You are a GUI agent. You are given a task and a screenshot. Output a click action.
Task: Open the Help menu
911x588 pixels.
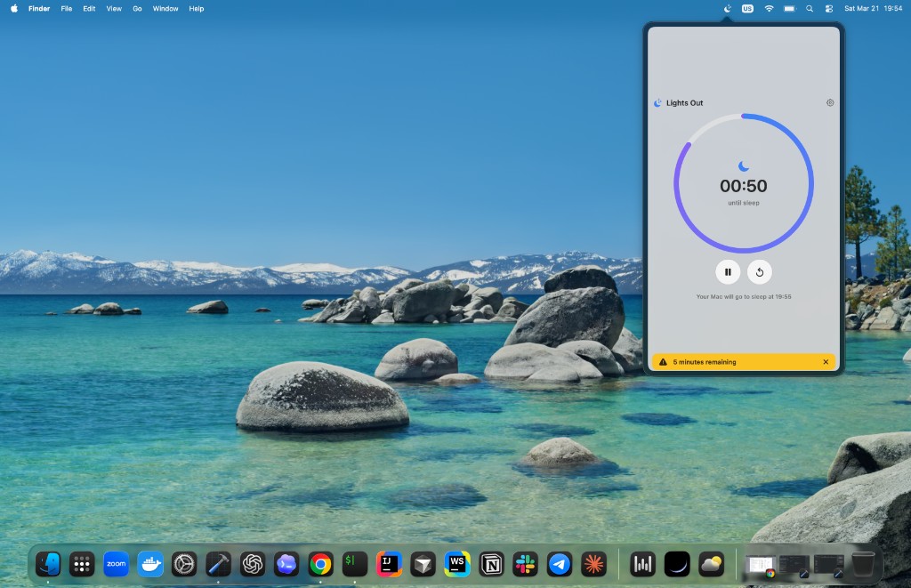click(197, 9)
